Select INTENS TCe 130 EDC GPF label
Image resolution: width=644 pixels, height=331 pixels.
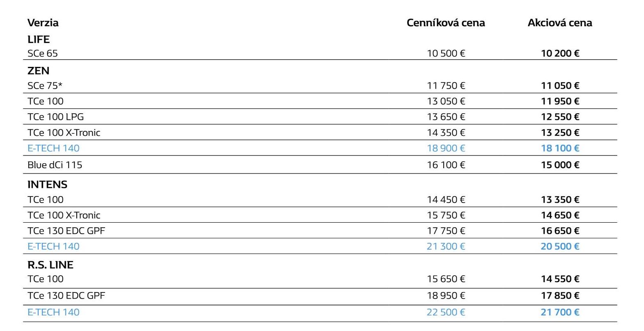(x=66, y=231)
